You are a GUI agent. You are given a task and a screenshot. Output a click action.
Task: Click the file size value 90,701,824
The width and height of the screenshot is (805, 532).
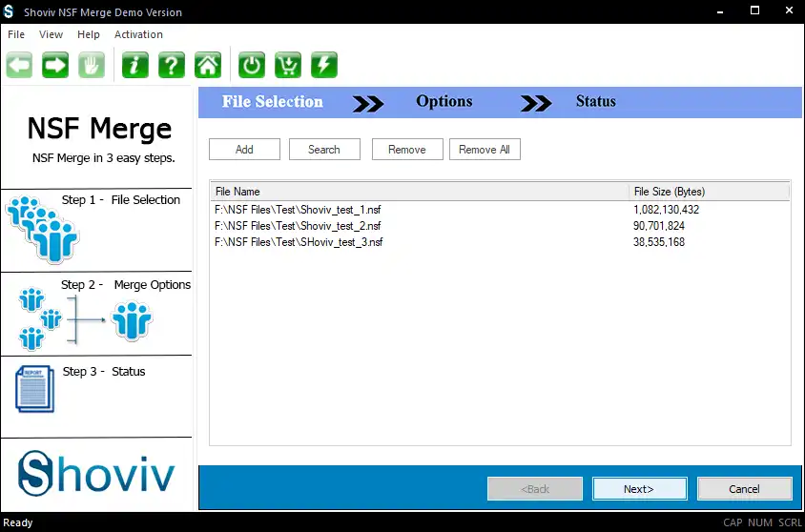click(x=659, y=226)
